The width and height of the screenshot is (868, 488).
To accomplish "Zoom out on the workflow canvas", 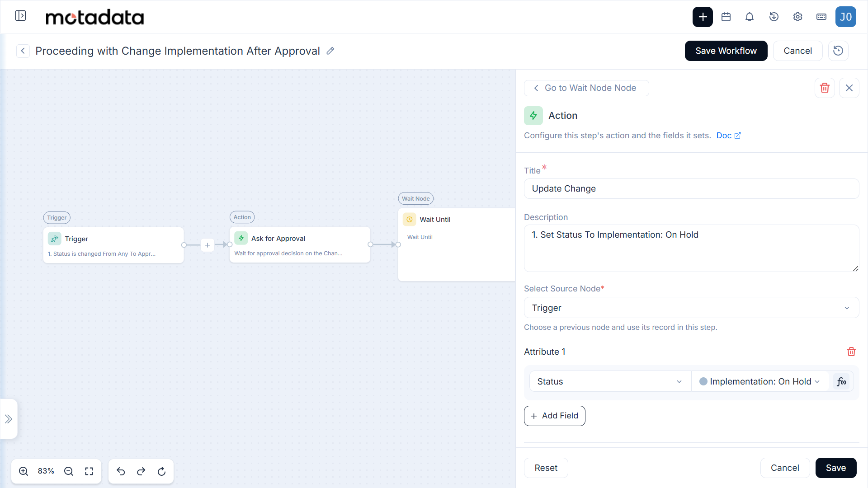I will click(69, 471).
